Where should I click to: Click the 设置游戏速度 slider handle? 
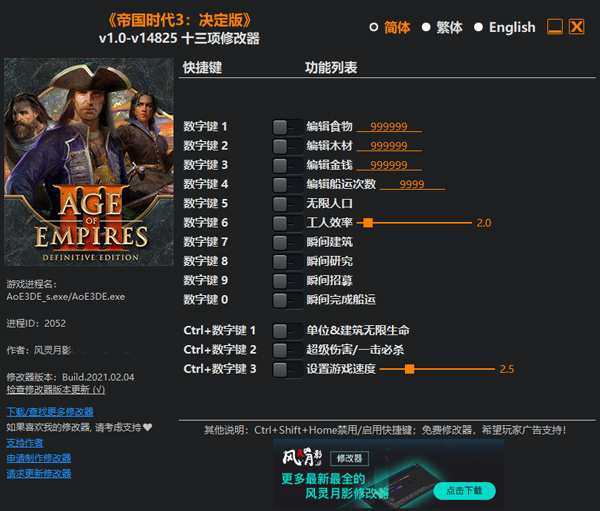(x=410, y=370)
